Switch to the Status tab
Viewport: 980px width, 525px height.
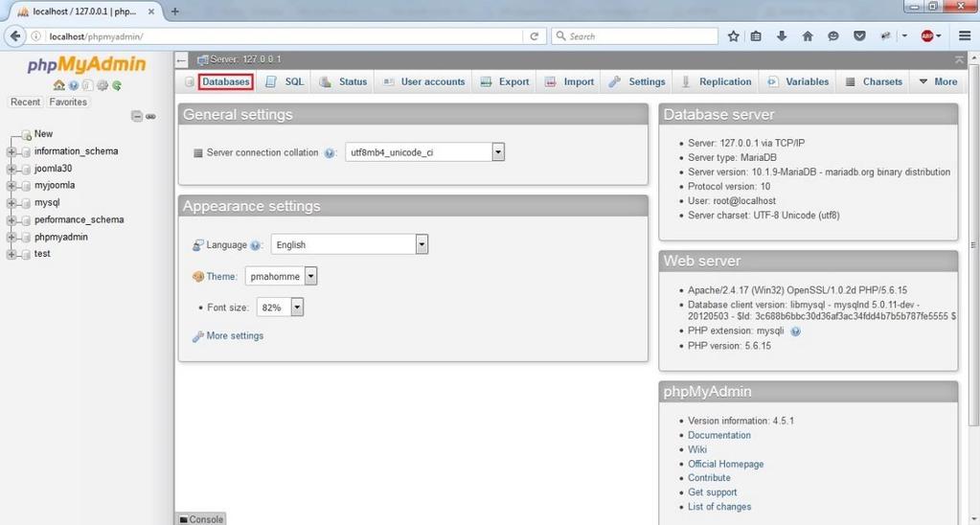[344, 81]
